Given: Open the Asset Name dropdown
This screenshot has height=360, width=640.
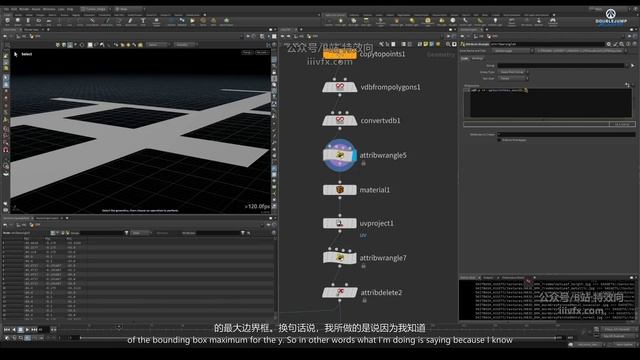Looking at the screenshot, I should click(512, 51).
